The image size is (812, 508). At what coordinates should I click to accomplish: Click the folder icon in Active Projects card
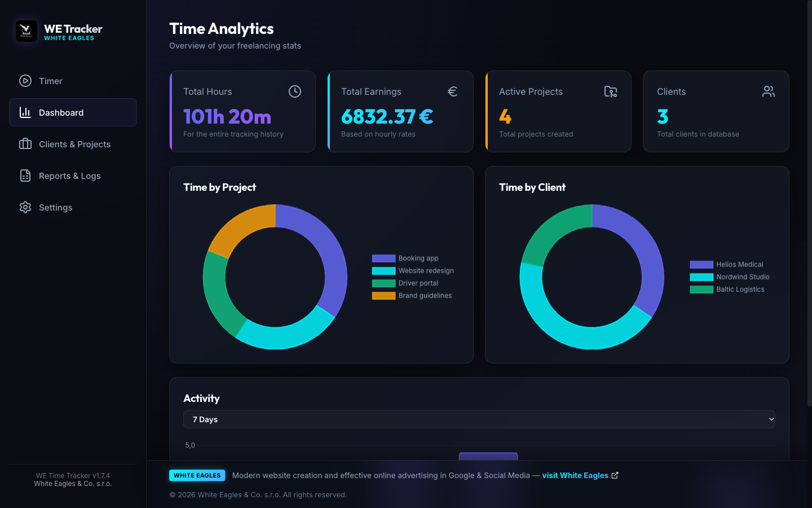[611, 91]
